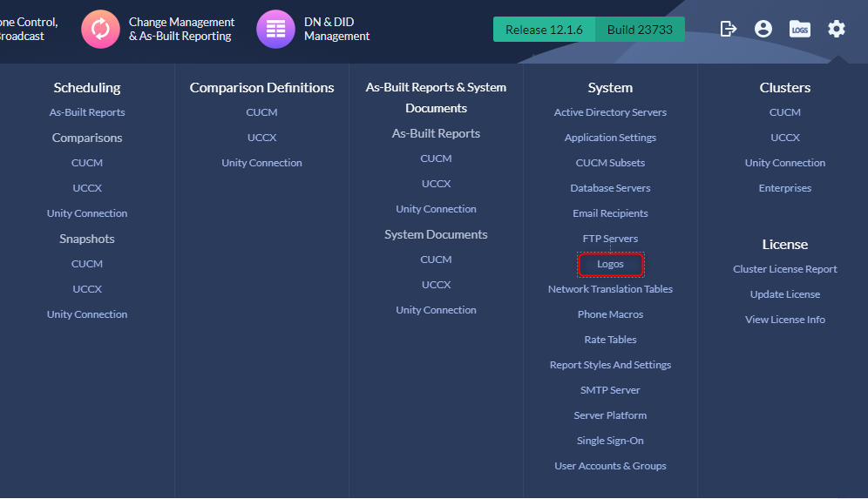Open UCCX under Scheduling Snapshots

pos(87,289)
